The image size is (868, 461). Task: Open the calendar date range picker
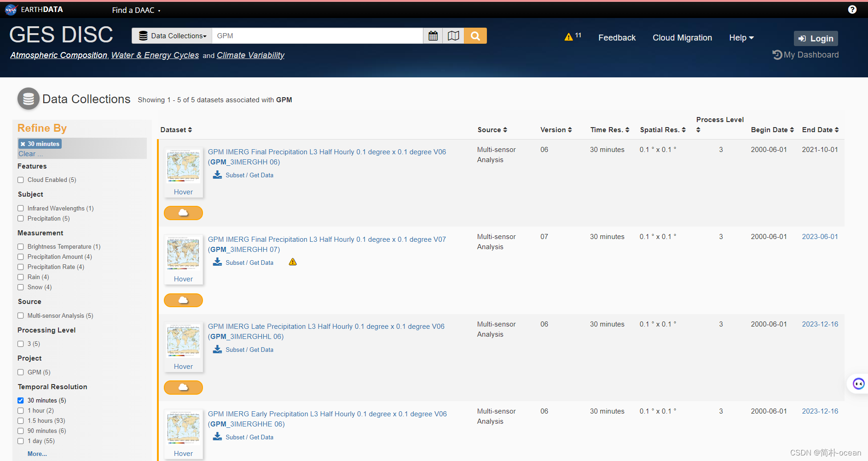(x=433, y=36)
